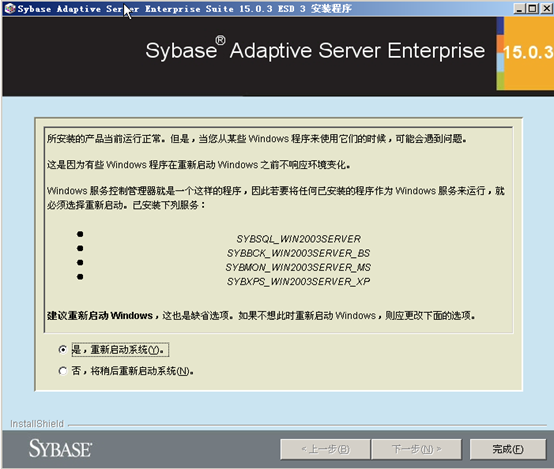
Task: Click service name SYBSQL_WIN2003SERVER
Action: tap(299, 239)
